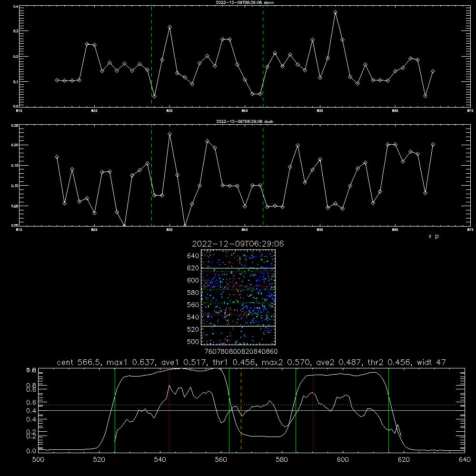
Task: Click the red dotted line near 543 in bottom plot
Action: click(x=169, y=410)
